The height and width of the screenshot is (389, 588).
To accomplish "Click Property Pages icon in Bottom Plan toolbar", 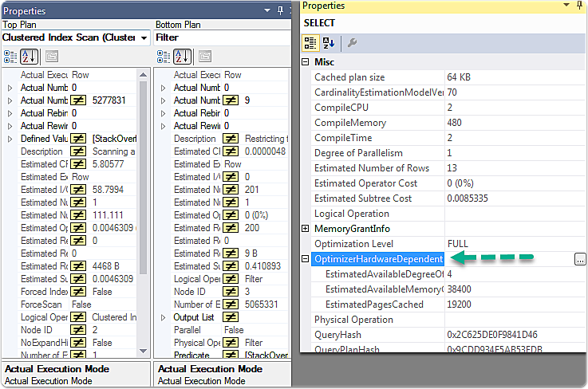I will (x=205, y=57).
